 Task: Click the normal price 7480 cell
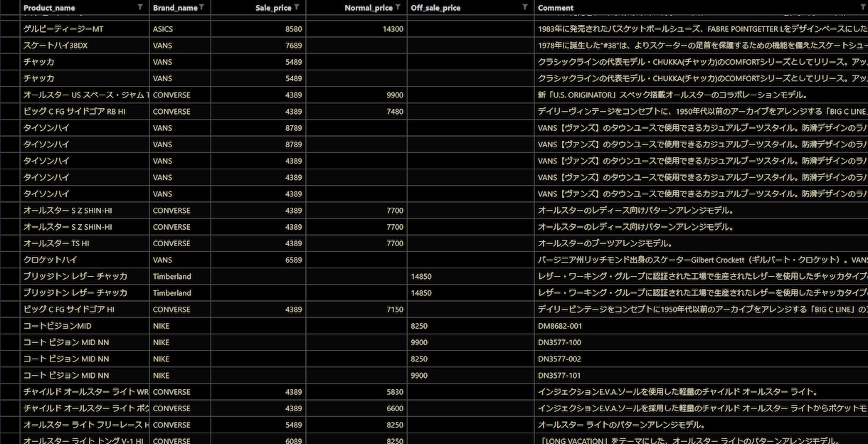356,112
